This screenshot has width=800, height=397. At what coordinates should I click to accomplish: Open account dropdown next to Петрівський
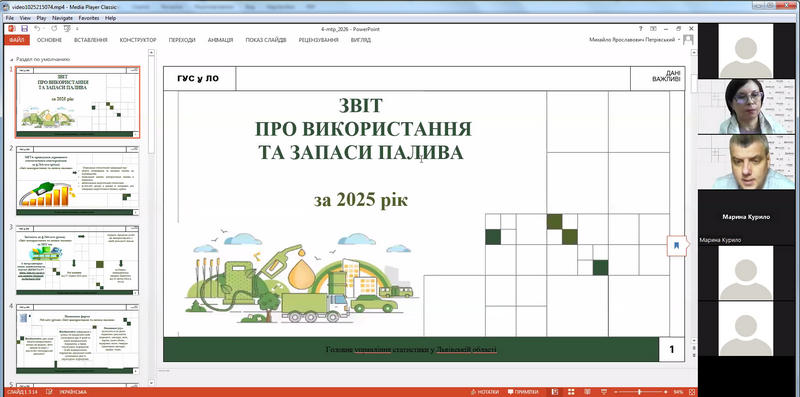click(679, 40)
